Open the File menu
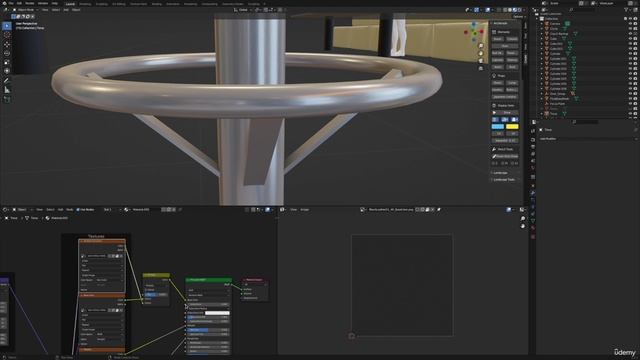This screenshot has height=360, width=640. (x=11, y=3)
